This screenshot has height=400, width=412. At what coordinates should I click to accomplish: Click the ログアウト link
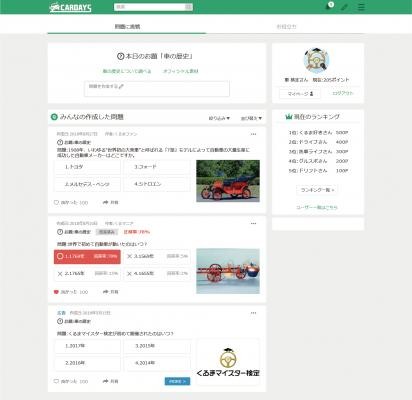coord(342,93)
